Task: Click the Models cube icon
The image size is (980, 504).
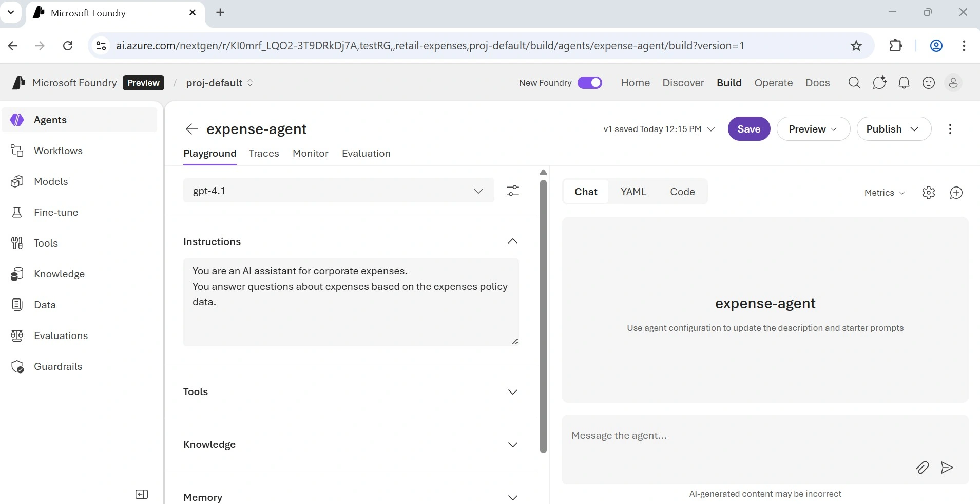Action: point(17,181)
